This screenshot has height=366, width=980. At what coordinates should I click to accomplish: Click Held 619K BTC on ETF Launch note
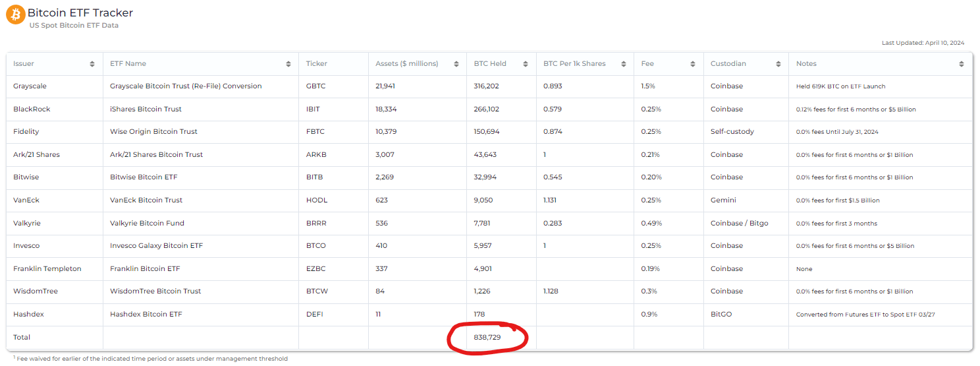840,86
